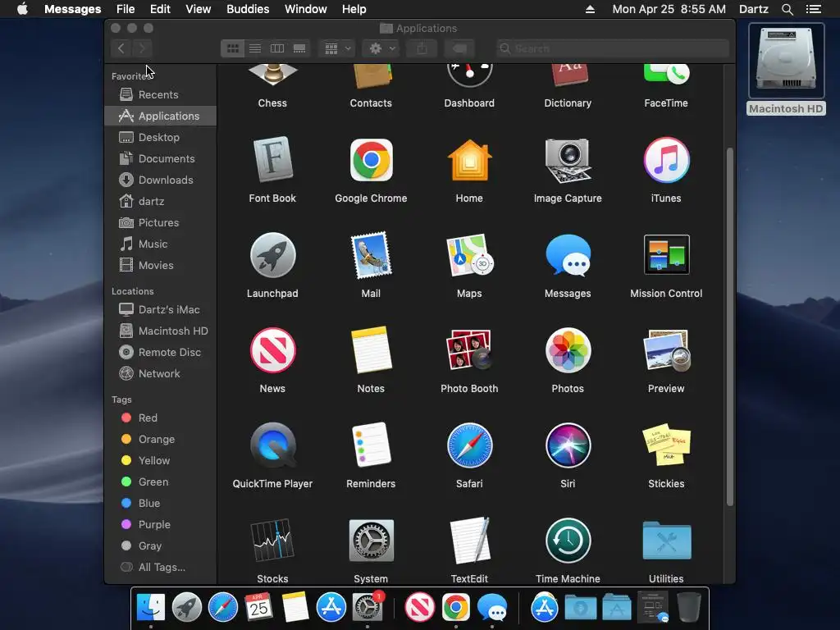This screenshot has width=840, height=630.
Task: Open the Help menu
Action: (x=354, y=9)
